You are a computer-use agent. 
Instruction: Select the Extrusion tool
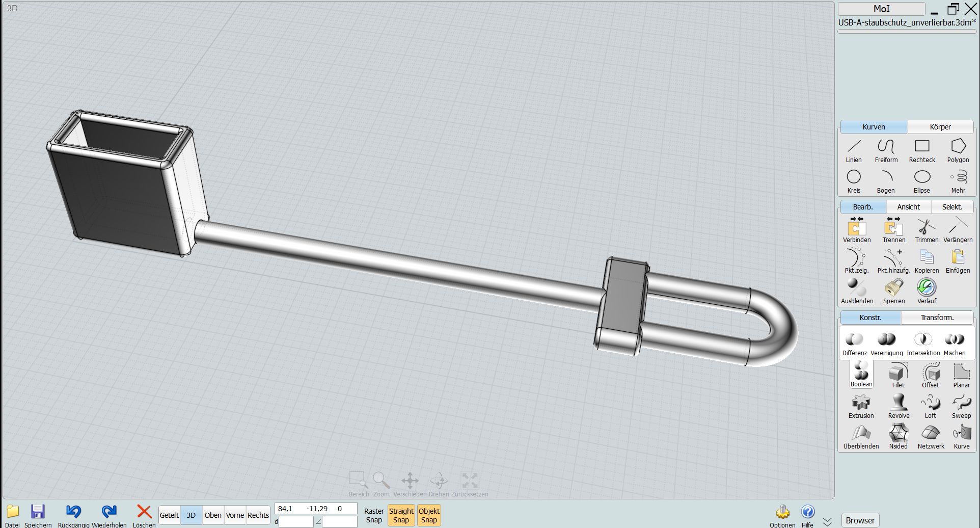[x=861, y=407]
